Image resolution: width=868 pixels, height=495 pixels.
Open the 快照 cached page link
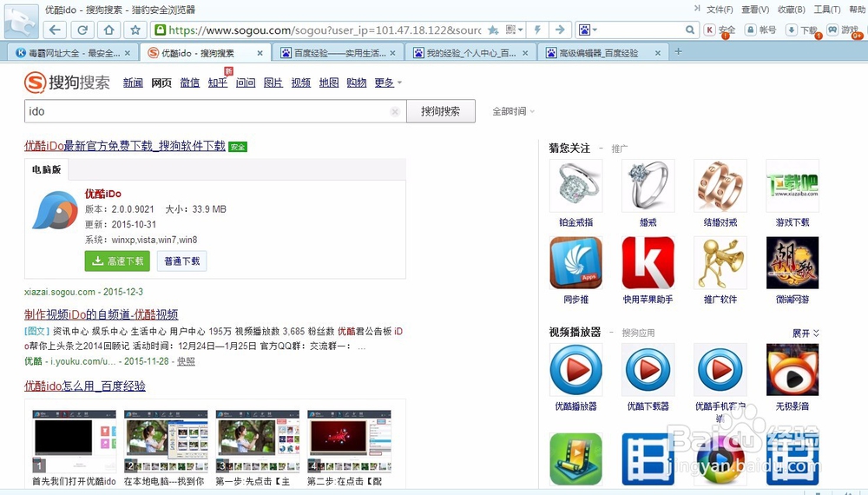click(186, 361)
